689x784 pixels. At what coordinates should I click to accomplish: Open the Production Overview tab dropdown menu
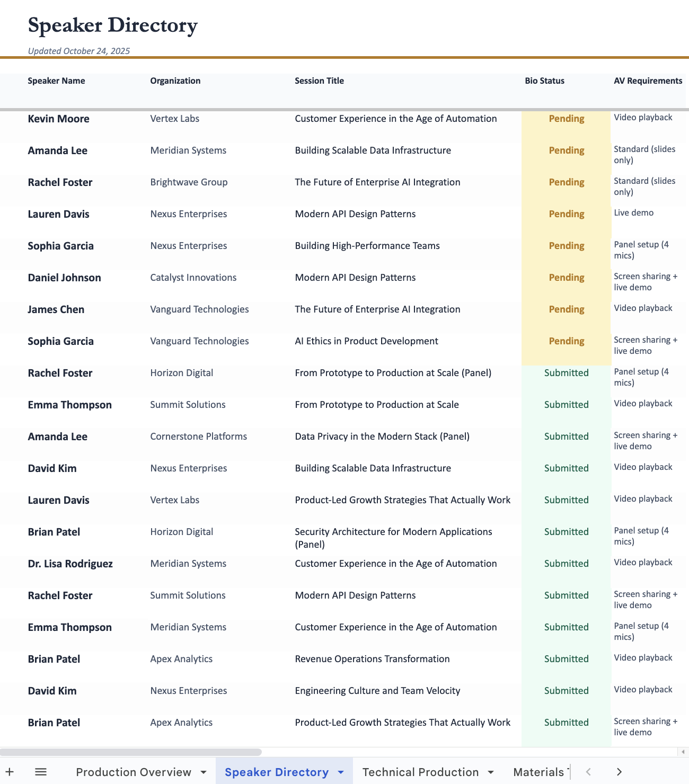click(x=204, y=772)
